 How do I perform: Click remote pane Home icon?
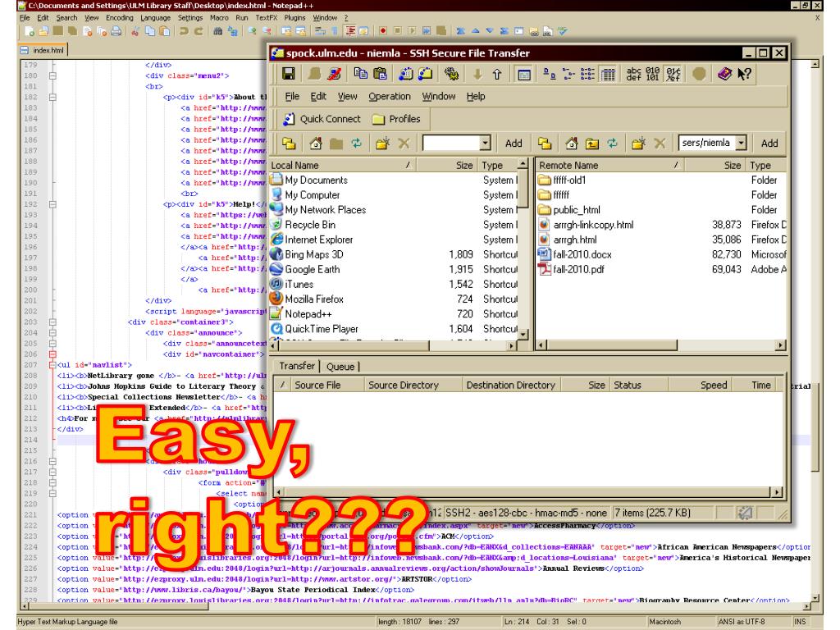click(572, 143)
